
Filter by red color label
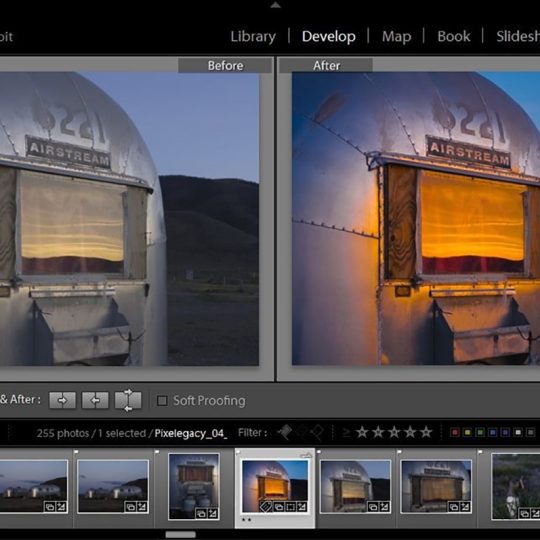[x=455, y=432]
